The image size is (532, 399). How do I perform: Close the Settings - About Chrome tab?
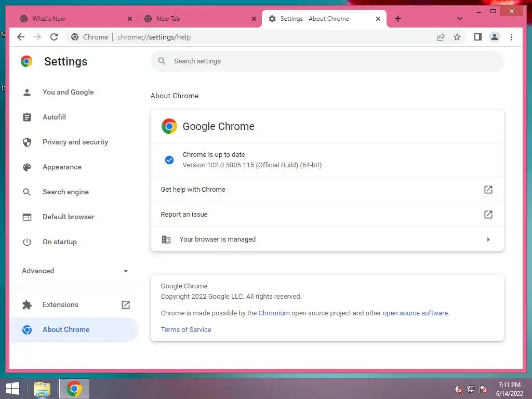(x=378, y=19)
